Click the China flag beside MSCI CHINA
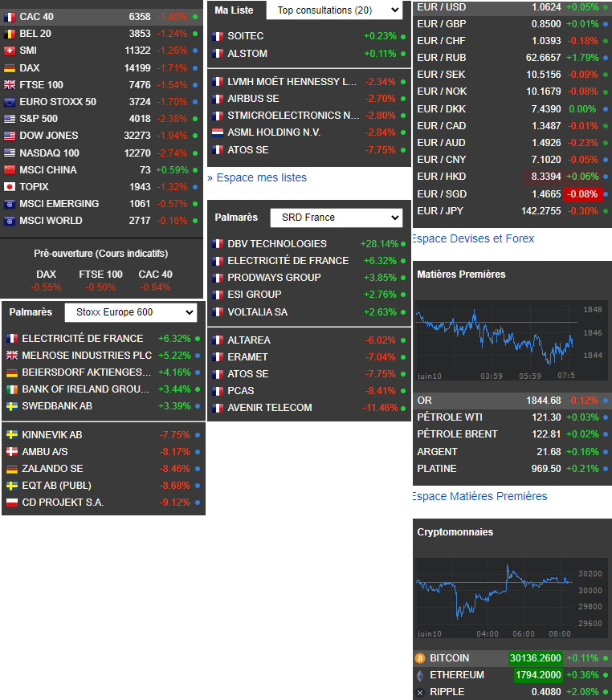 pos(10,170)
